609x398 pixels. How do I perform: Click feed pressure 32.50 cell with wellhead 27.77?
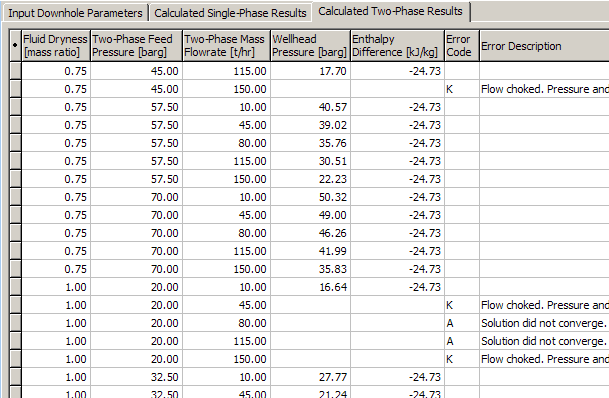pyautogui.click(x=136, y=377)
